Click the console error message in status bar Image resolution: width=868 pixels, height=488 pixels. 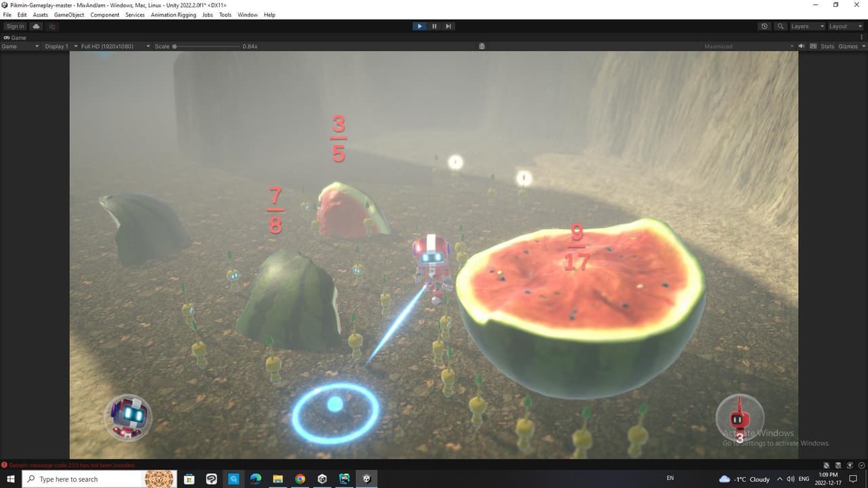[x=72, y=465]
